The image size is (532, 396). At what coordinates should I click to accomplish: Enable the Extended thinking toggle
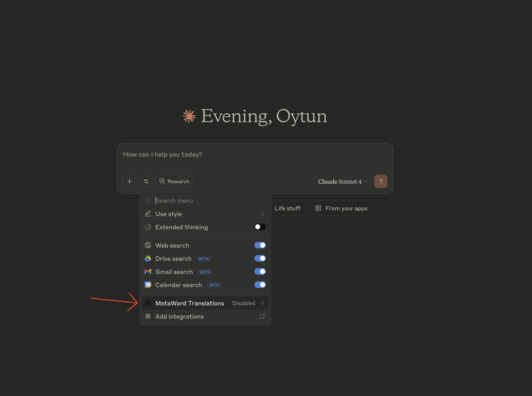pos(260,227)
